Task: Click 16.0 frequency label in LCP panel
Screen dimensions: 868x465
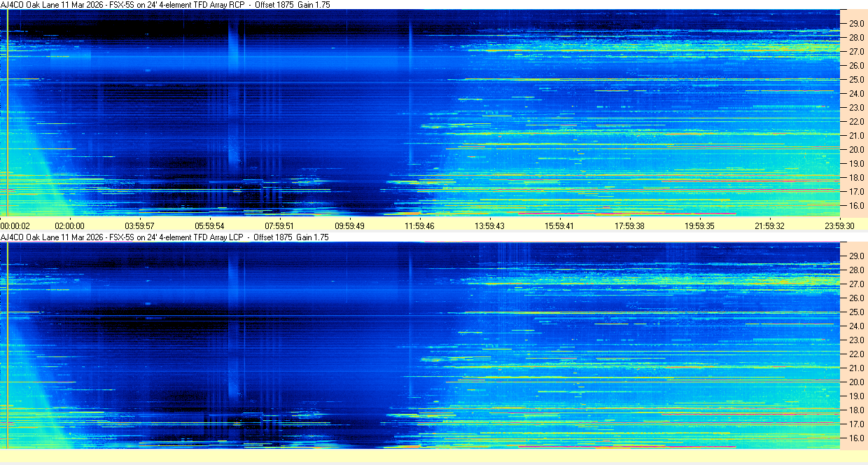Action: tap(857, 438)
